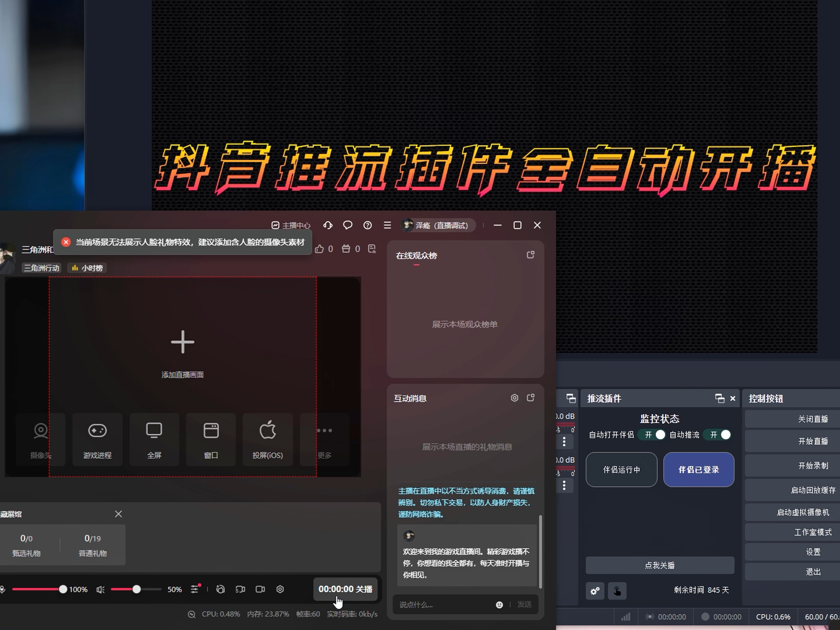Choose the 游戏进程 game process source
Viewport: 840px width, 630px height.
(x=97, y=439)
